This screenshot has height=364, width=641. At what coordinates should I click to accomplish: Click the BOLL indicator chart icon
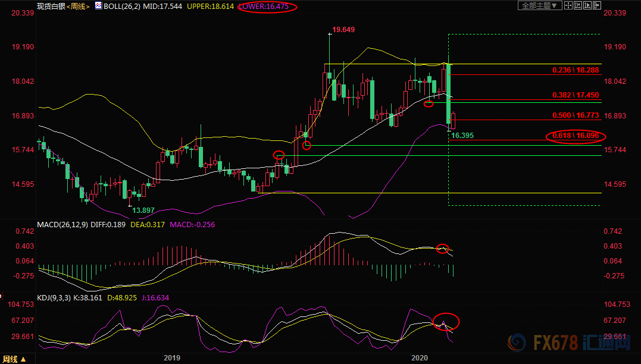(x=98, y=6)
